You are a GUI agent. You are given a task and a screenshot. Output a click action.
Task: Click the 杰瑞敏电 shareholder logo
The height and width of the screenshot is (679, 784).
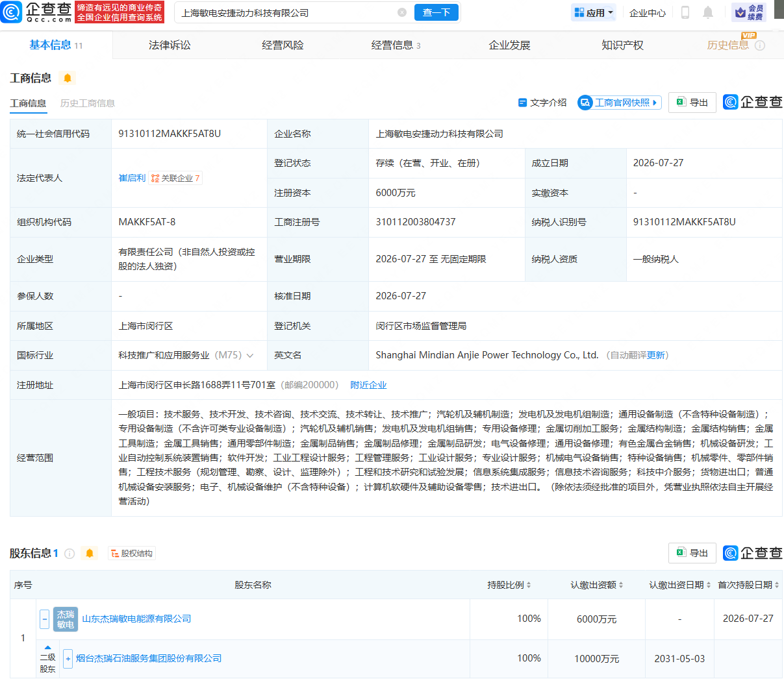pos(66,619)
